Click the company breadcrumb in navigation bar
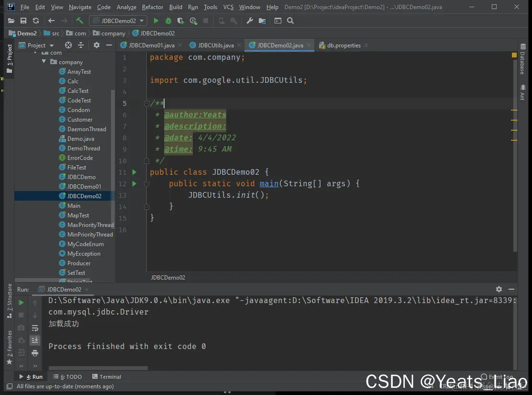 [x=109, y=34]
